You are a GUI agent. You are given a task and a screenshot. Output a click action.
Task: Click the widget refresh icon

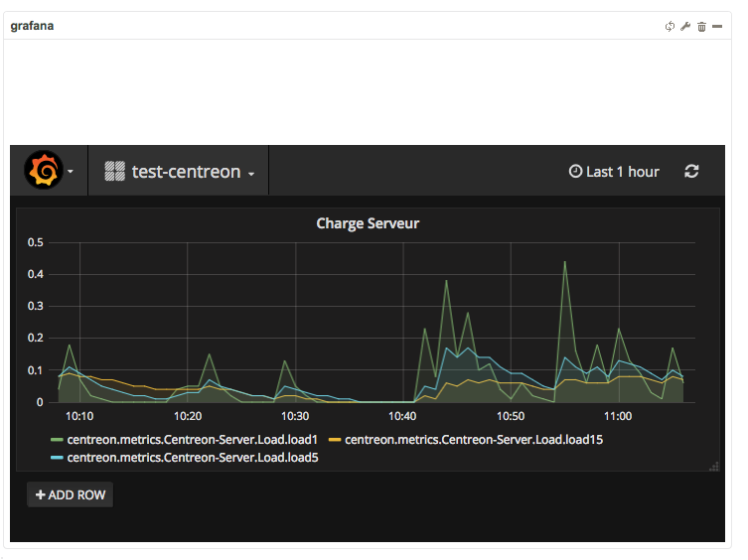pyautogui.click(x=670, y=27)
